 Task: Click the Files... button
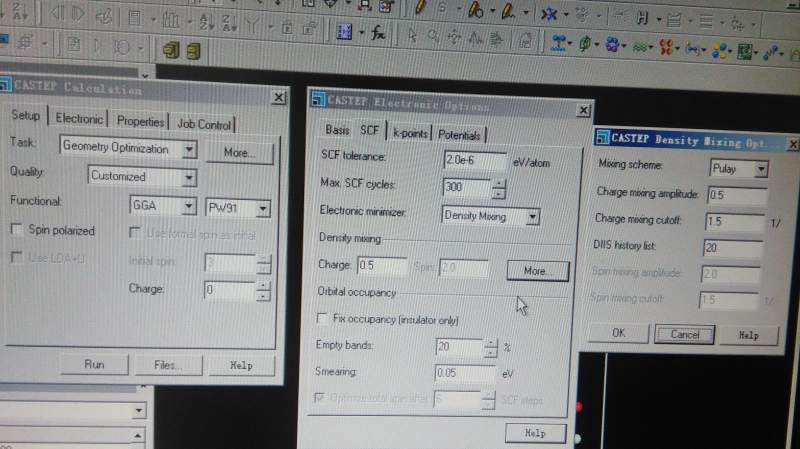point(168,365)
